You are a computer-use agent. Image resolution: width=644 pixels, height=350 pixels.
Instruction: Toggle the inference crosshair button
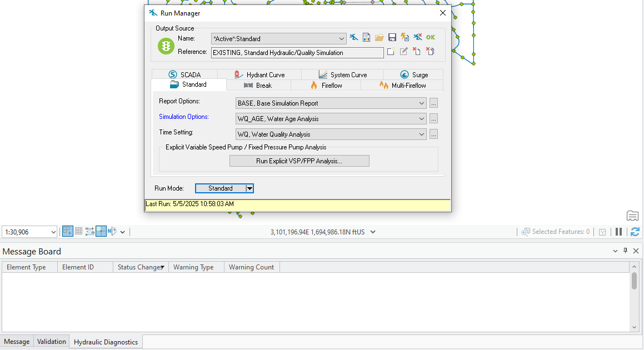tap(101, 232)
